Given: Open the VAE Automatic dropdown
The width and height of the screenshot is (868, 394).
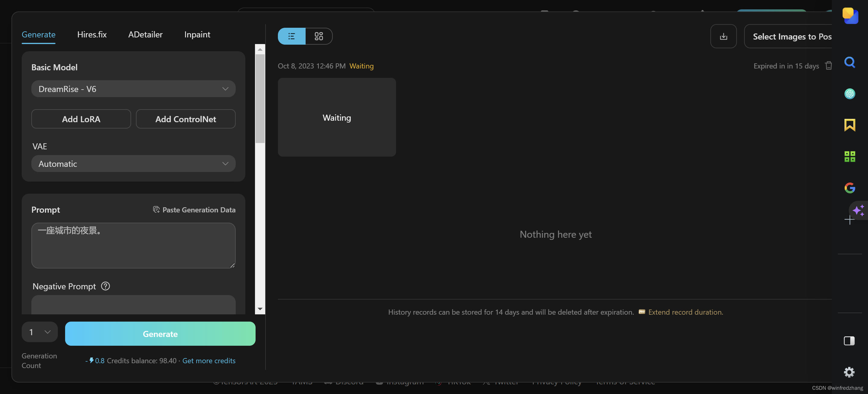Looking at the screenshot, I should pyautogui.click(x=133, y=164).
